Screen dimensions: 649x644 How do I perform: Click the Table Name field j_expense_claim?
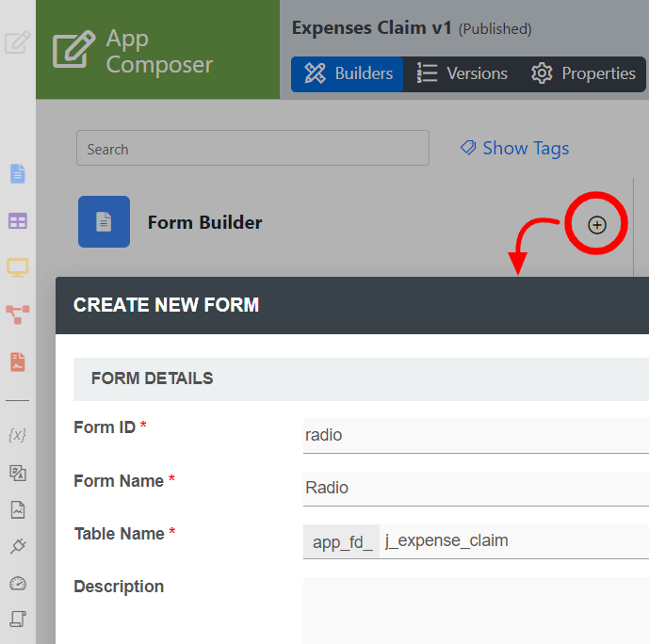click(514, 541)
